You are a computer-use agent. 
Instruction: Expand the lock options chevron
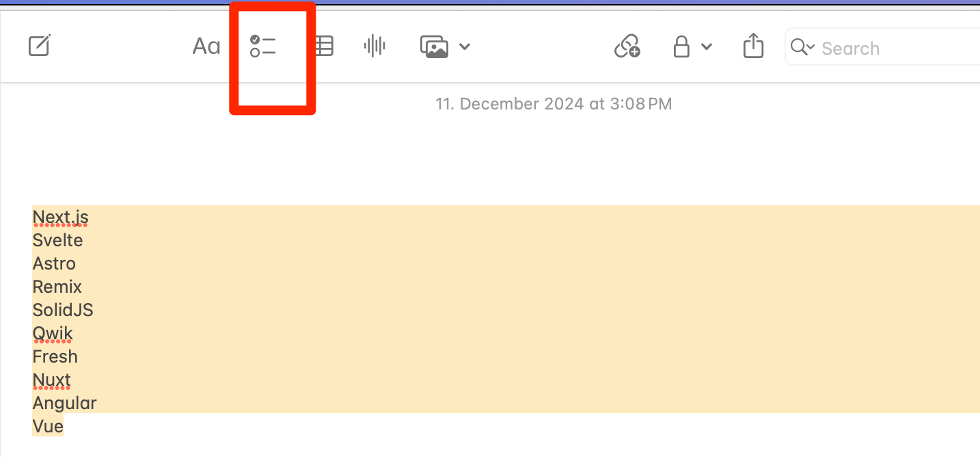pyautogui.click(x=707, y=47)
